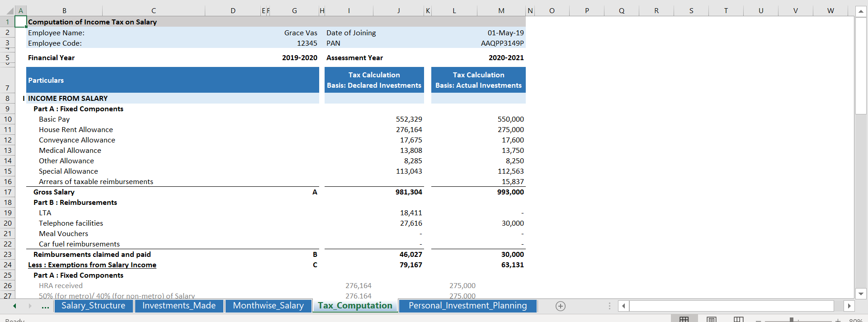Screen dimensions: 868x322
Task: Select column J header
Action: [398, 11]
